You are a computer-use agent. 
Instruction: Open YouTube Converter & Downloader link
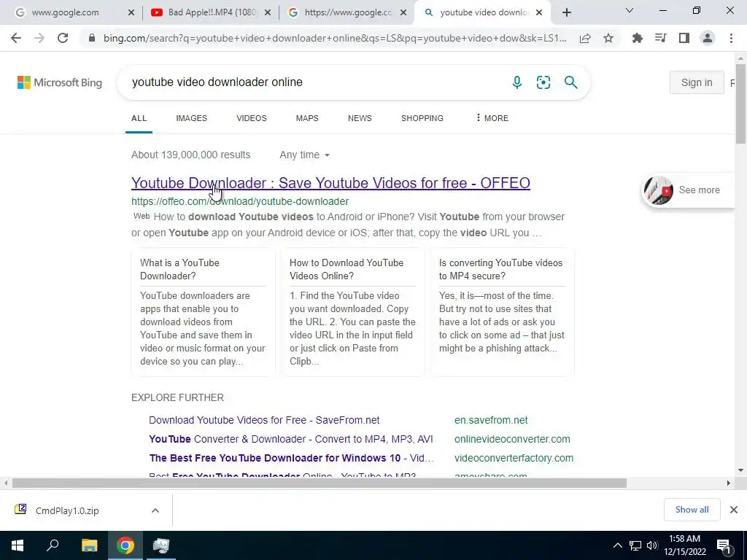point(290,439)
